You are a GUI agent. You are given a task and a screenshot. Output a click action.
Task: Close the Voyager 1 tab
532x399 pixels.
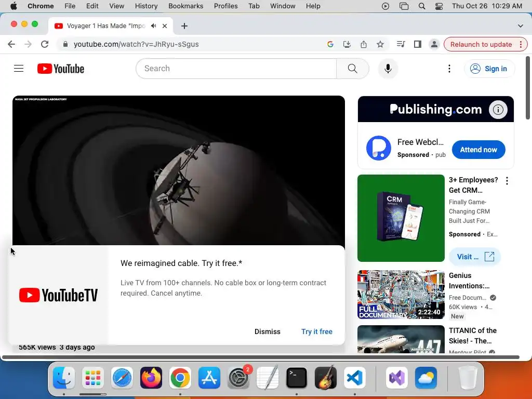click(165, 26)
